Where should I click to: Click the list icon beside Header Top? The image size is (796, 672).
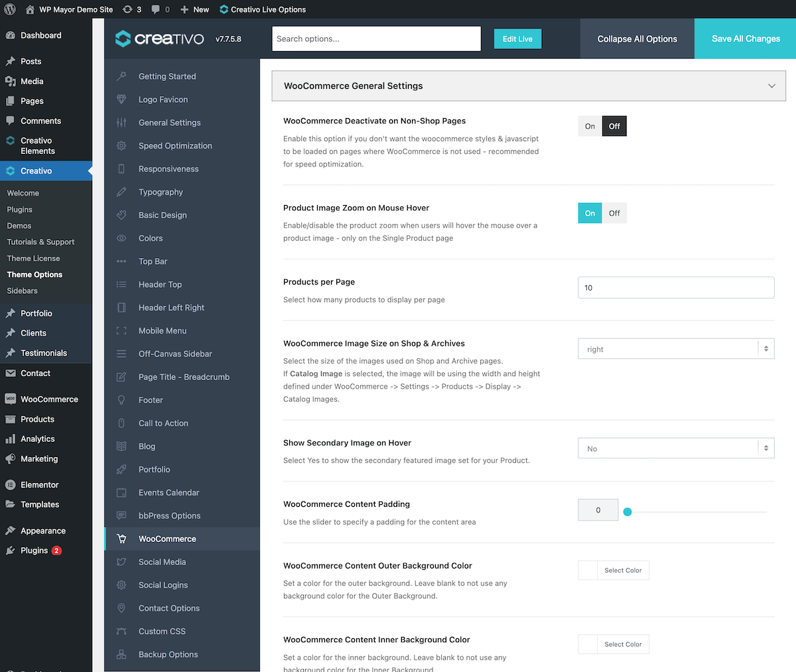[x=121, y=285]
